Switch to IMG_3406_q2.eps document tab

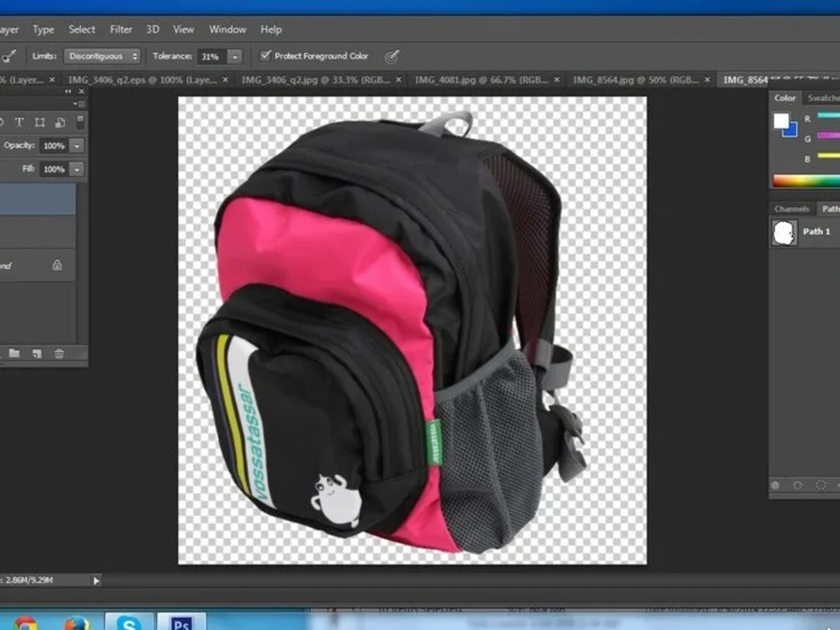click(x=142, y=80)
